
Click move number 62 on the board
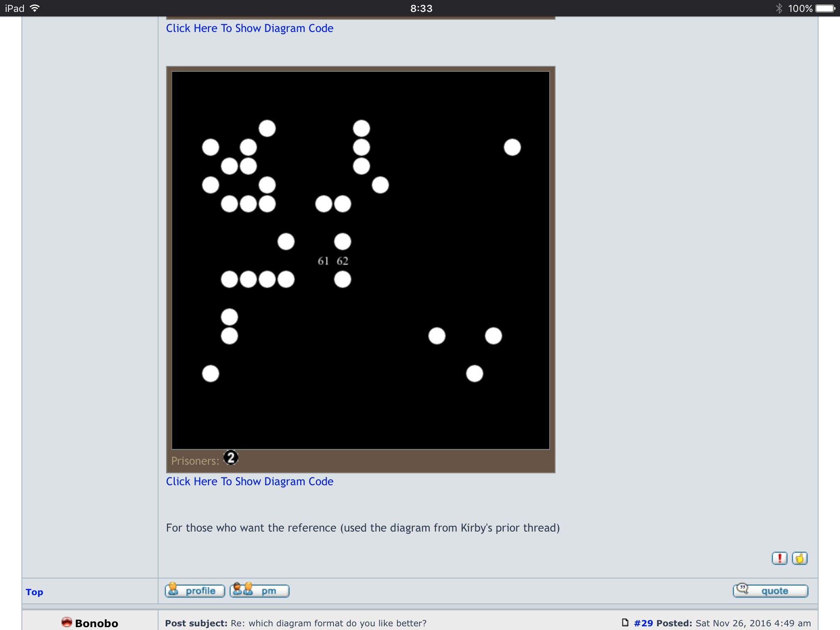pyautogui.click(x=342, y=261)
